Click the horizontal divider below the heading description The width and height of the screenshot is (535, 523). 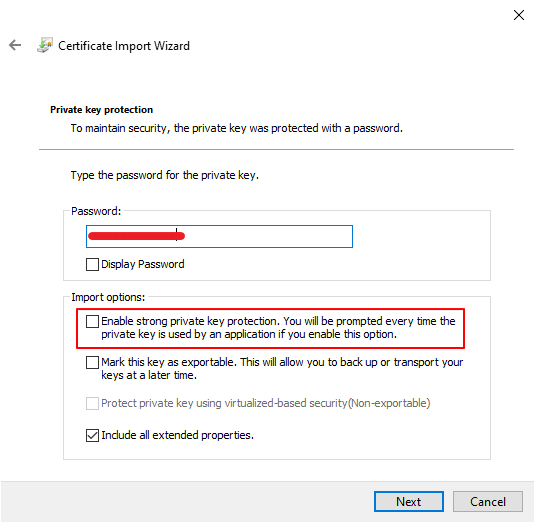coord(276,149)
